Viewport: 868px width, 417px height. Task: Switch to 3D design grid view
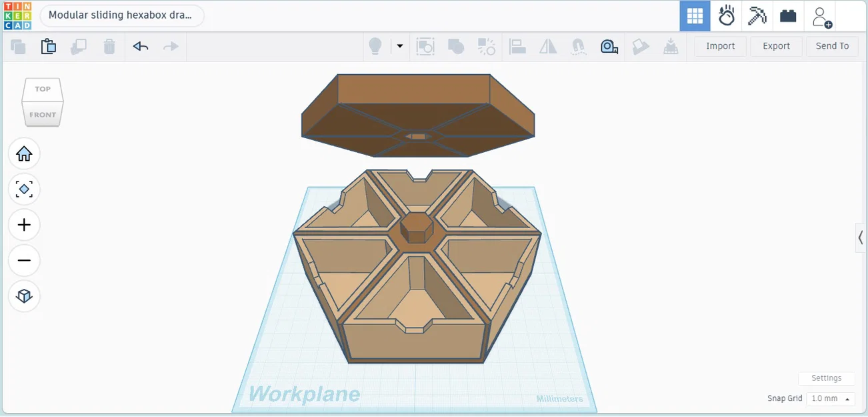coord(695,16)
